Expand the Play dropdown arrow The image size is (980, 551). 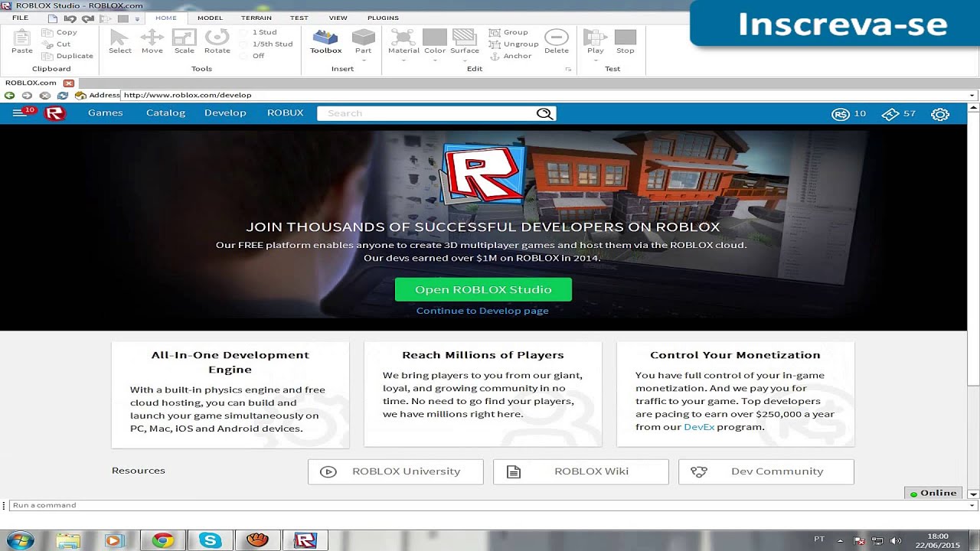(595, 60)
